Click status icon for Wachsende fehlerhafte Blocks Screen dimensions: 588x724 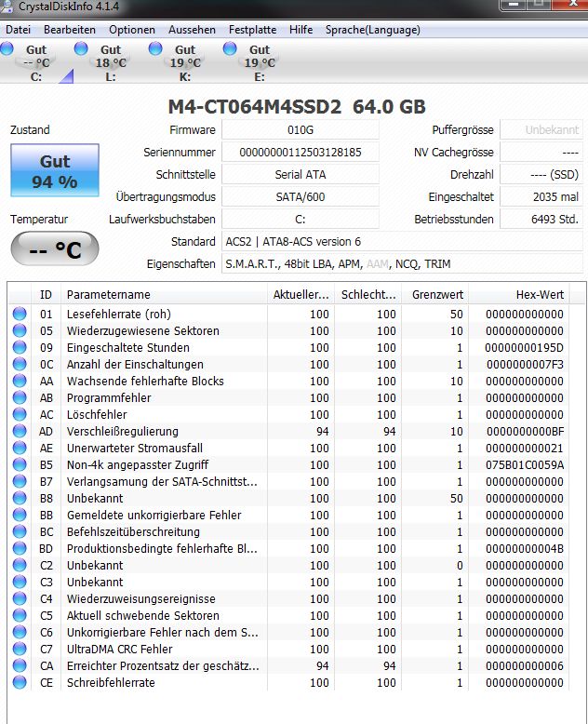click(x=20, y=381)
